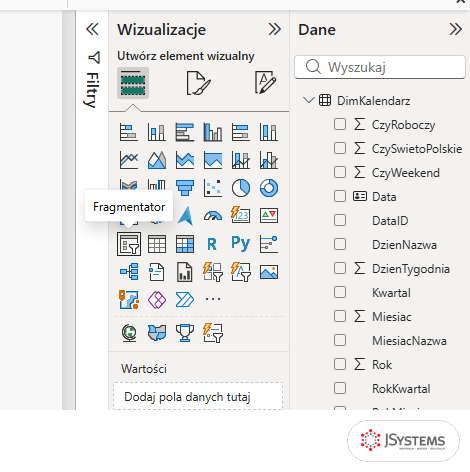Switch to the format page brush tab
Viewport: 470px width, 472px height.
(198, 83)
